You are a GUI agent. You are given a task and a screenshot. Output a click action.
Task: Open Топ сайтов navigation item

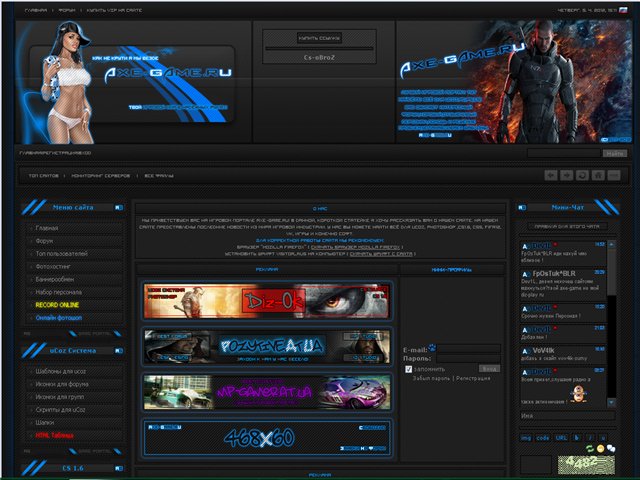click(44, 176)
